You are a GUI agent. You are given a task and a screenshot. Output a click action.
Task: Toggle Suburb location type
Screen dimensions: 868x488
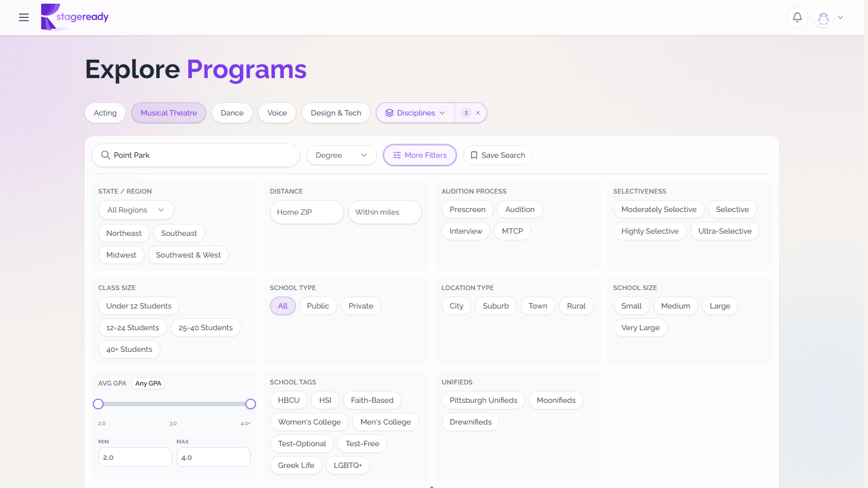point(496,306)
